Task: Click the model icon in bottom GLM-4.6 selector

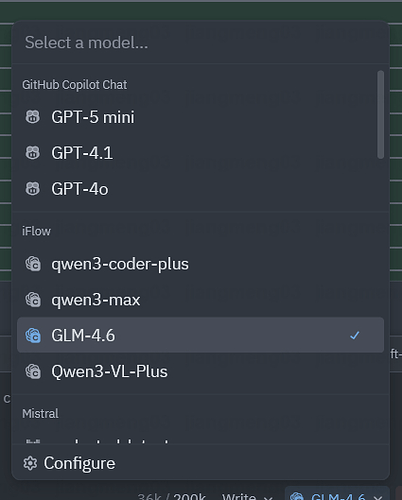Action: tap(297, 497)
